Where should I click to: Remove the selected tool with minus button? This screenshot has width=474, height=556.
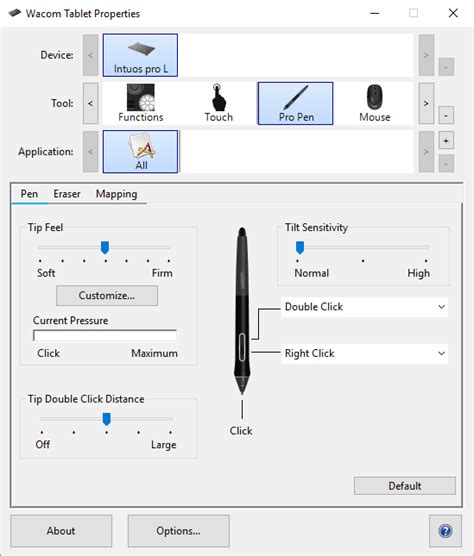(446, 115)
